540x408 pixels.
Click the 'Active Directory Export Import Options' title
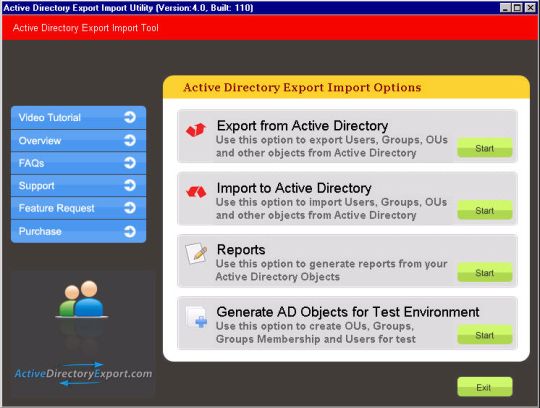[302, 87]
